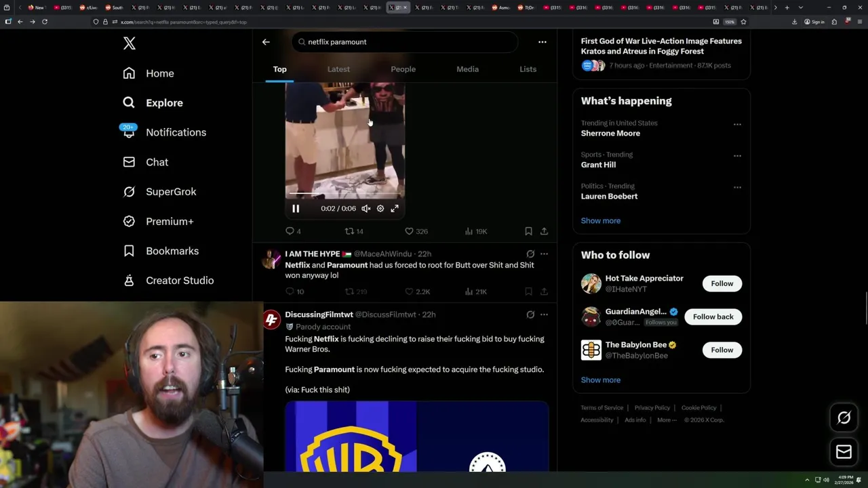Follow The Babylon Bee

click(x=722, y=350)
